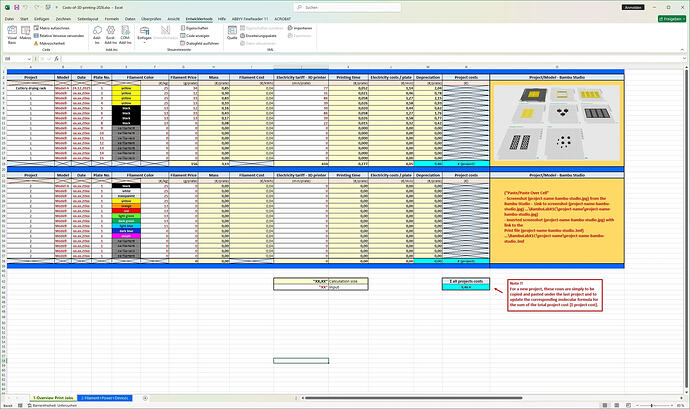This screenshot has height=409, width=690.
Task: Click the Suchen search box
Action: pos(347,7)
